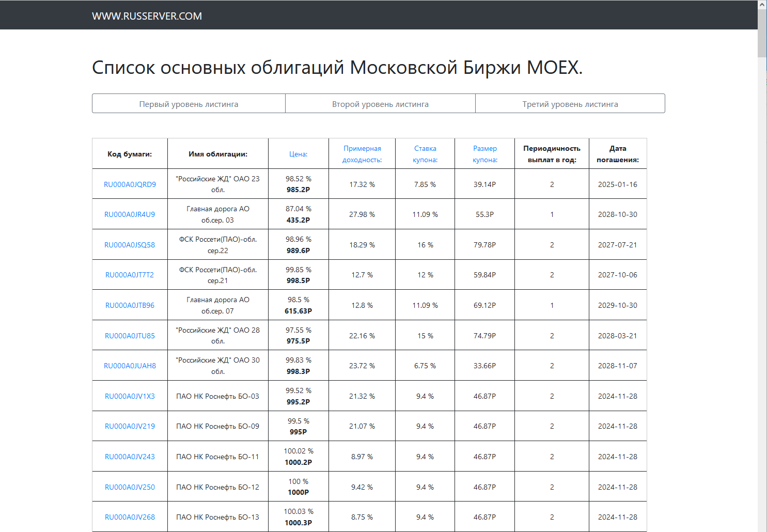Select bond name ФСК Россети(ПАО)-обл. сер.22
Image resolution: width=767 pixels, height=532 pixels.
tap(218, 245)
